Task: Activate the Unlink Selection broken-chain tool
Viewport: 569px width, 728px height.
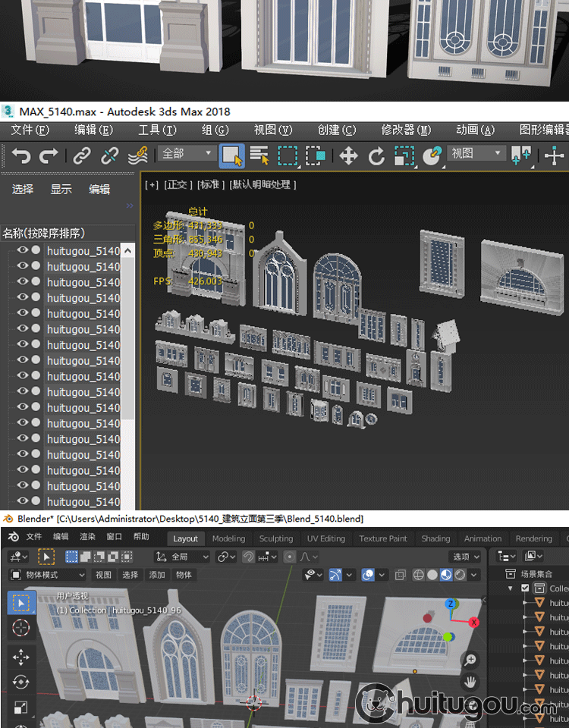Action: pyautogui.click(x=109, y=155)
